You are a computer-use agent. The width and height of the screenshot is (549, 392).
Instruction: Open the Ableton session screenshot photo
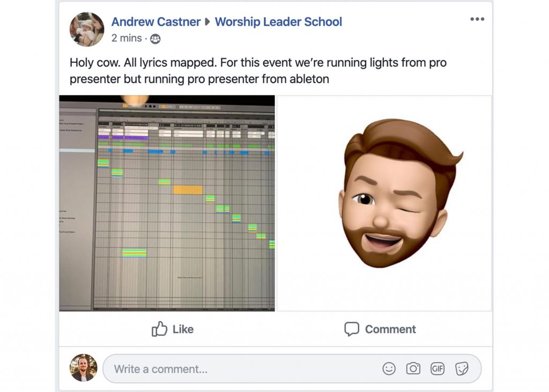(x=167, y=203)
